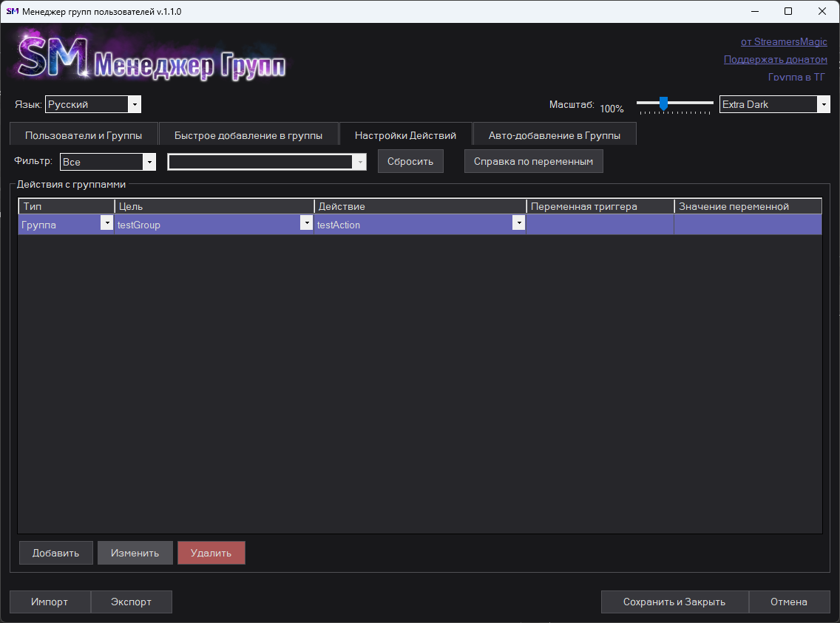
Task: Open Справка по переменным
Action: pos(533,161)
